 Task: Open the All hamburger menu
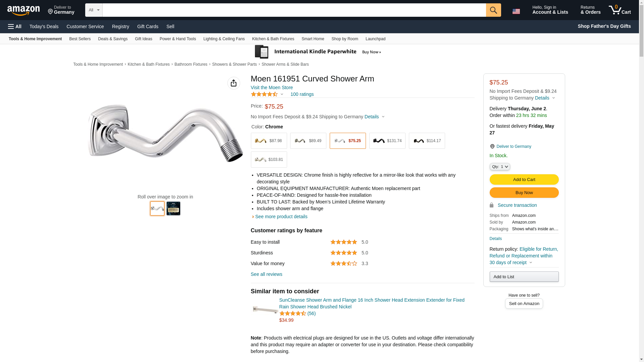15,26
